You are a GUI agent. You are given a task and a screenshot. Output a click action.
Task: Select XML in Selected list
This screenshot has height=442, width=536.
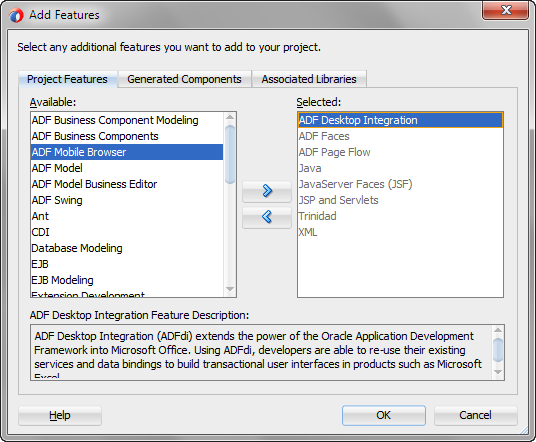pos(400,232)
